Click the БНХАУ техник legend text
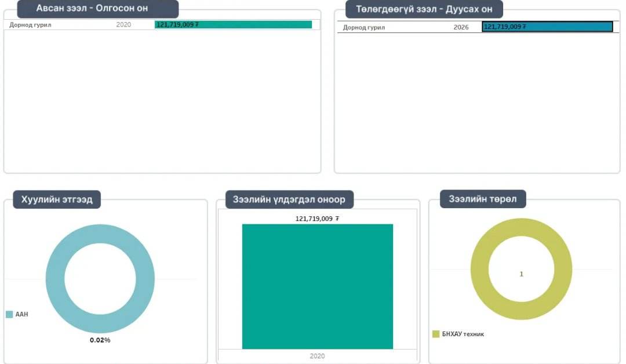Viewport: 626px width, 364px height. pos(463,334)
